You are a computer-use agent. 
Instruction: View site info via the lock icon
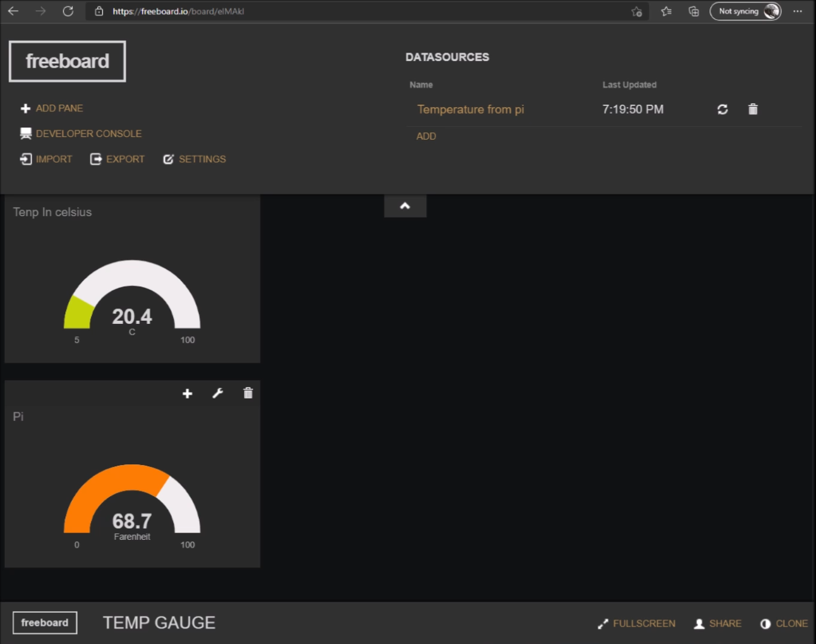tap(99, 11)
